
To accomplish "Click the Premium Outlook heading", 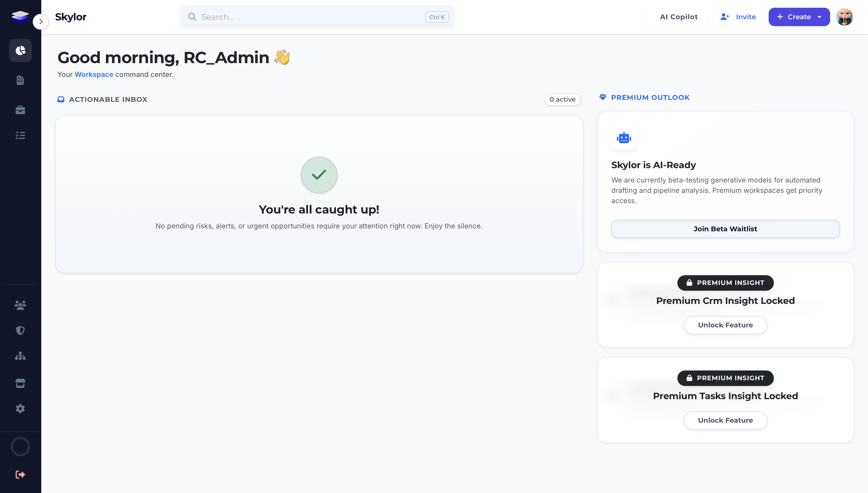I will click(650, 98).
